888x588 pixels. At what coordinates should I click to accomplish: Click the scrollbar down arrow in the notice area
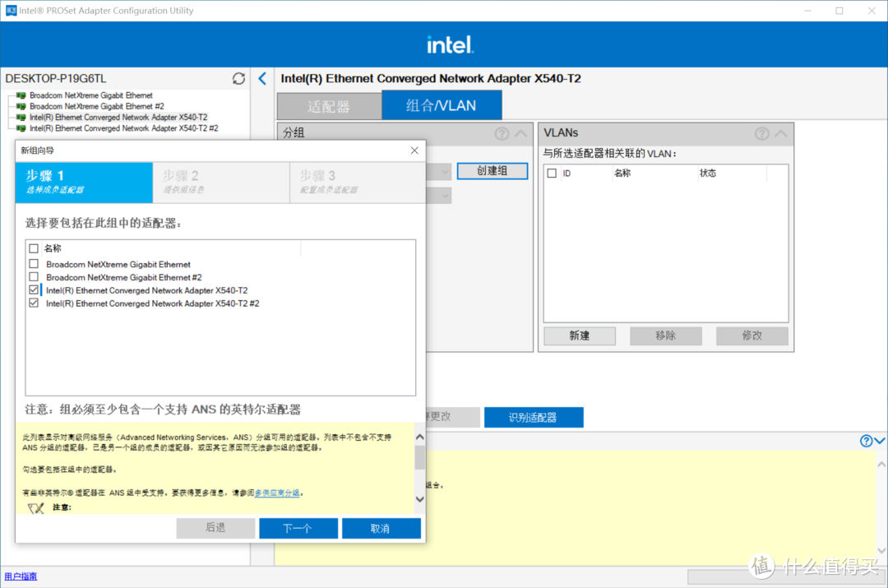tap(419, 498)
